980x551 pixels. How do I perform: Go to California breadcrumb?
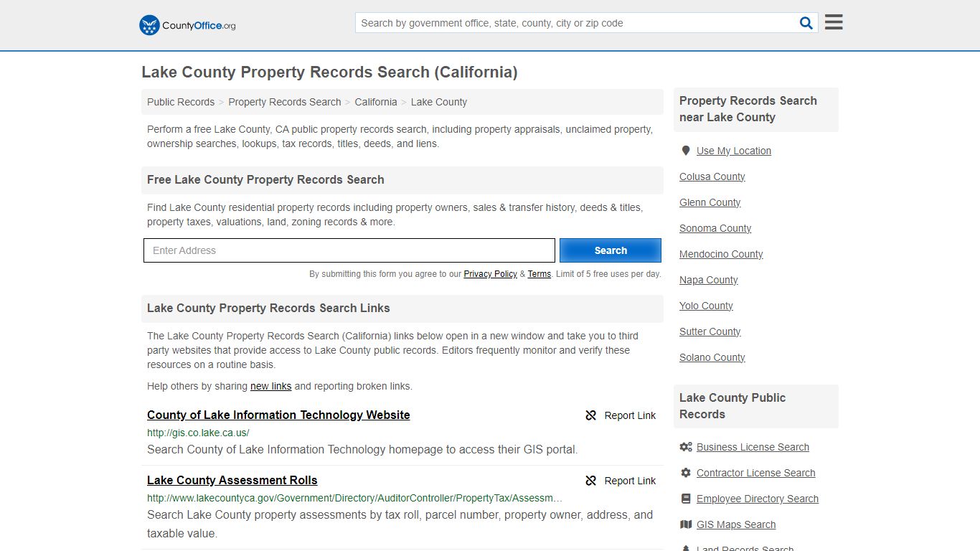pyautogui.click(x=376, y=102)
